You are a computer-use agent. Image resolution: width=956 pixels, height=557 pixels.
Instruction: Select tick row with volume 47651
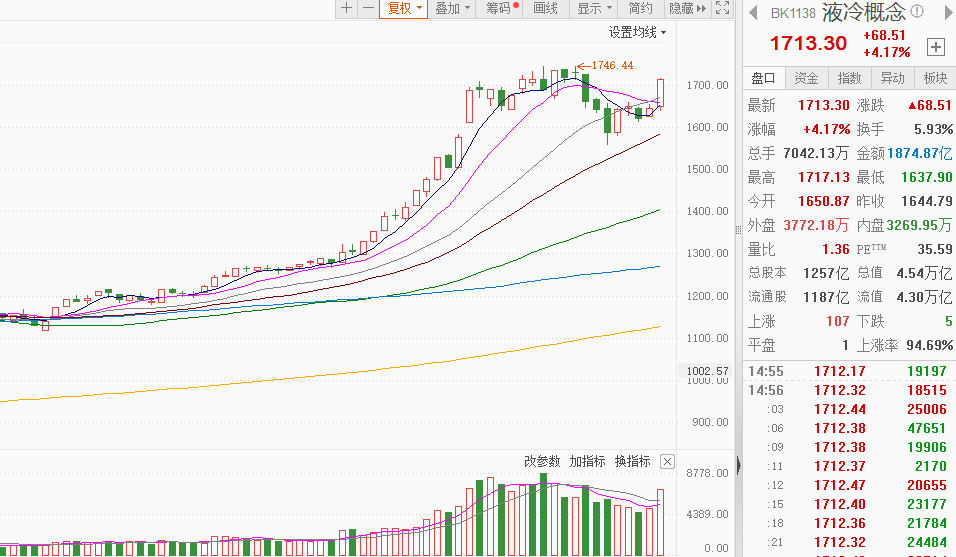click(849, 428)
